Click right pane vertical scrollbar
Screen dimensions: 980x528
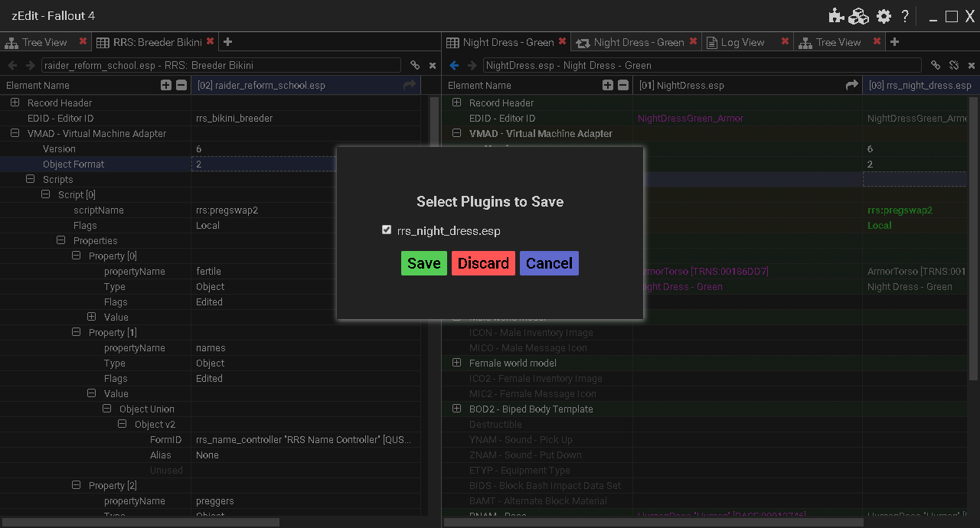pyautogui.click(x=973, y=239)
